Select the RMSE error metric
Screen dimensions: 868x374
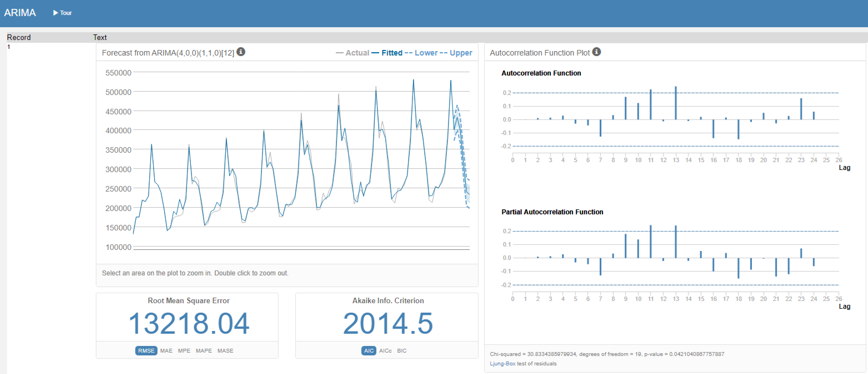(x=146, y=351)
